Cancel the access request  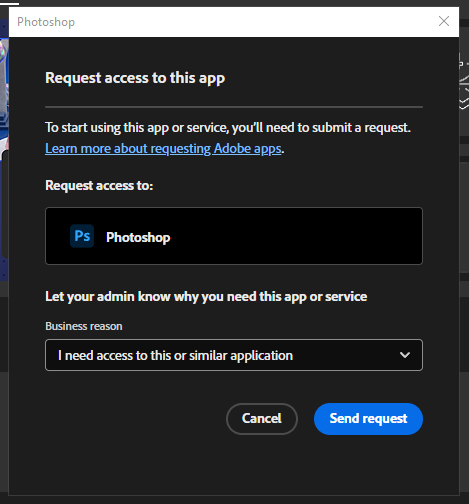tap(262, 419)
